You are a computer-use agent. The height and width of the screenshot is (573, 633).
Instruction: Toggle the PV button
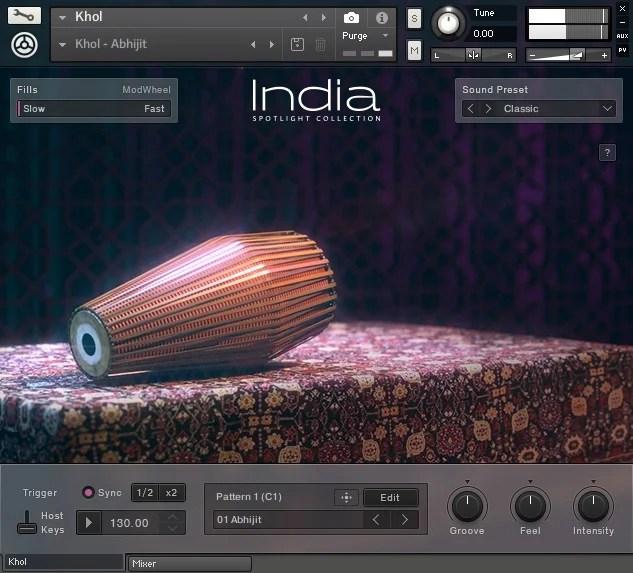tap(623, 50)
